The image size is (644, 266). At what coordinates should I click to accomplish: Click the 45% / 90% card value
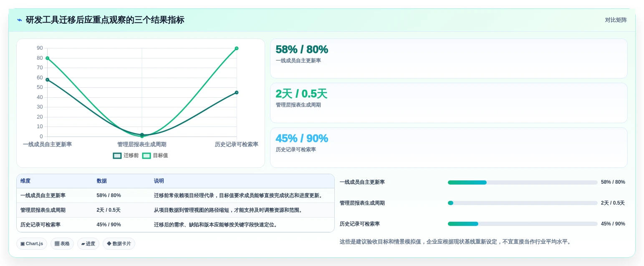(302, 138)
